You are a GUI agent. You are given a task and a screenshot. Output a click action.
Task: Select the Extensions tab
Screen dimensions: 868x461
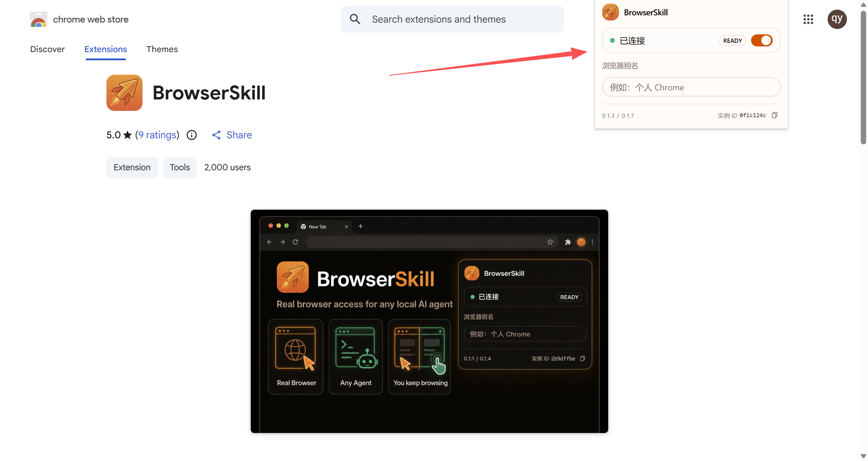105,49
